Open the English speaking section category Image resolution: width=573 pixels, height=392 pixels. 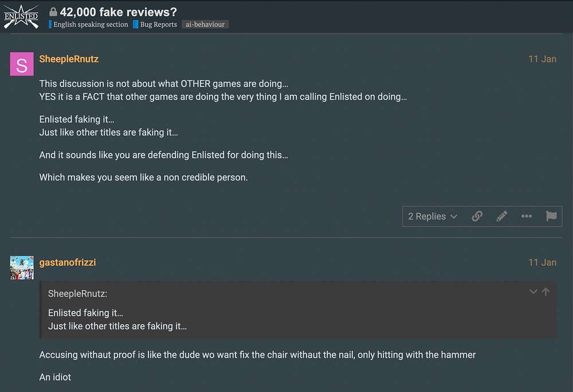(x=88, y=25)
